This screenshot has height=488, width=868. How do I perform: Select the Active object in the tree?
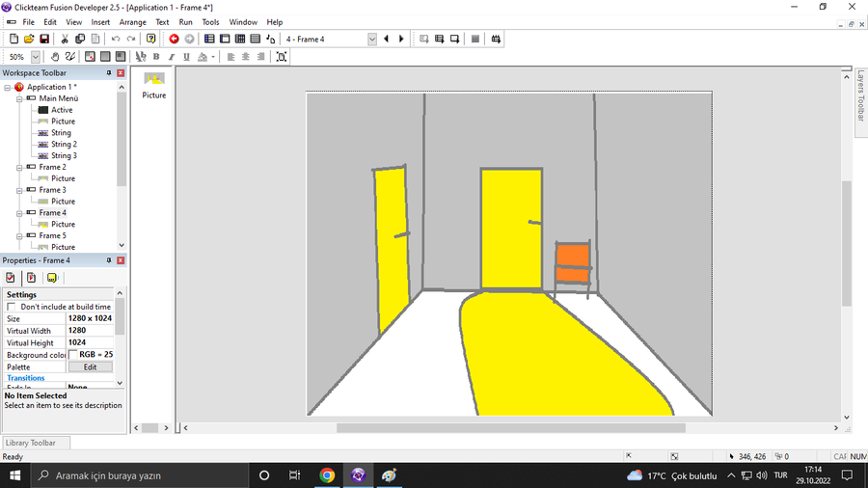tap(62, 110)
